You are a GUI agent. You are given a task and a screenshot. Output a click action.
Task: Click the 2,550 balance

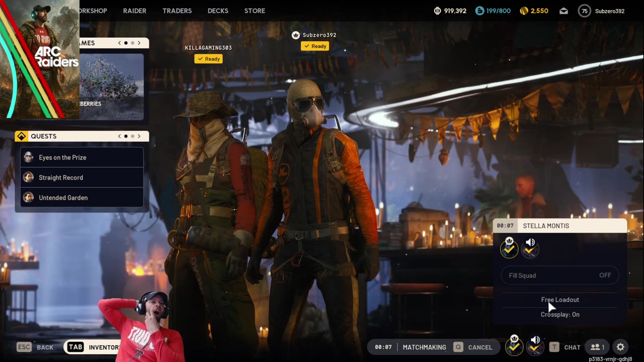tap(539, 11)
